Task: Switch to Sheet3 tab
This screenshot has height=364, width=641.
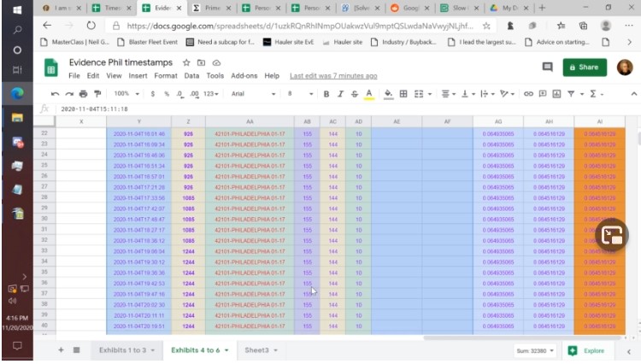Action: coord(261,350)
